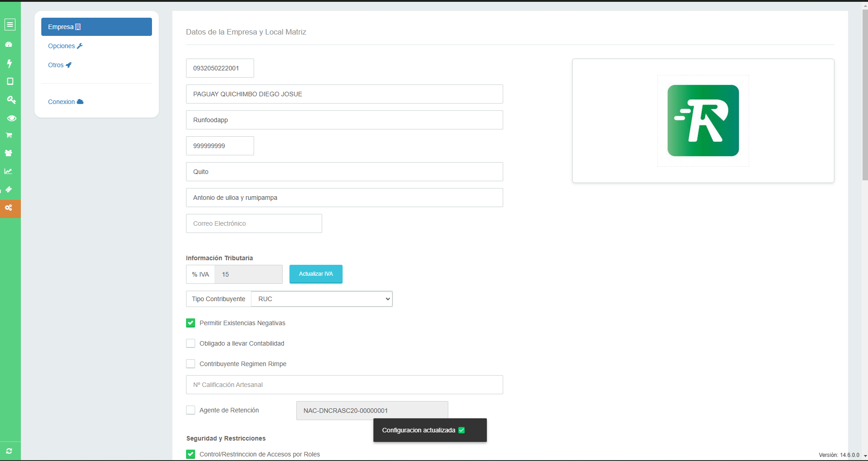868x461 pixels.
Task: Open the dashboard gauge icon
Action: [9, 45]
